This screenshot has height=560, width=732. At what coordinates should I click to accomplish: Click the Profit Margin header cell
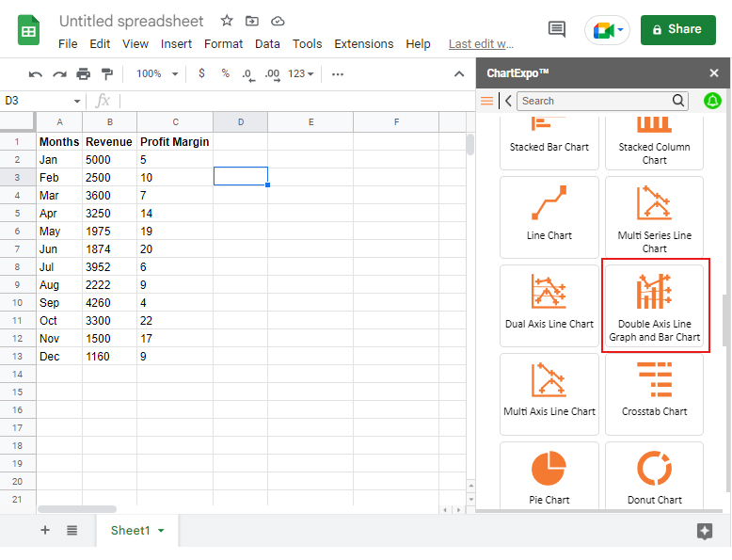(x=175, y=141)
